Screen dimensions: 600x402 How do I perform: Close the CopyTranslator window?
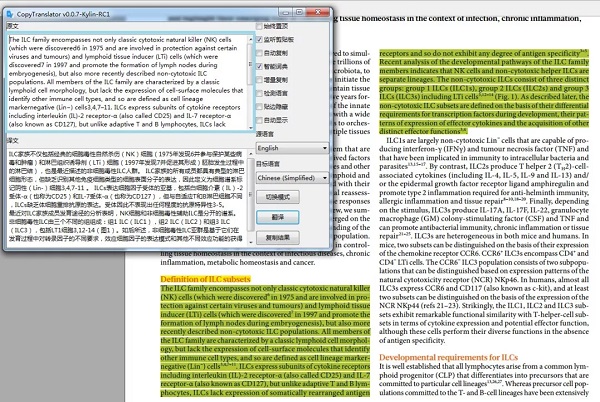(317, 13)
